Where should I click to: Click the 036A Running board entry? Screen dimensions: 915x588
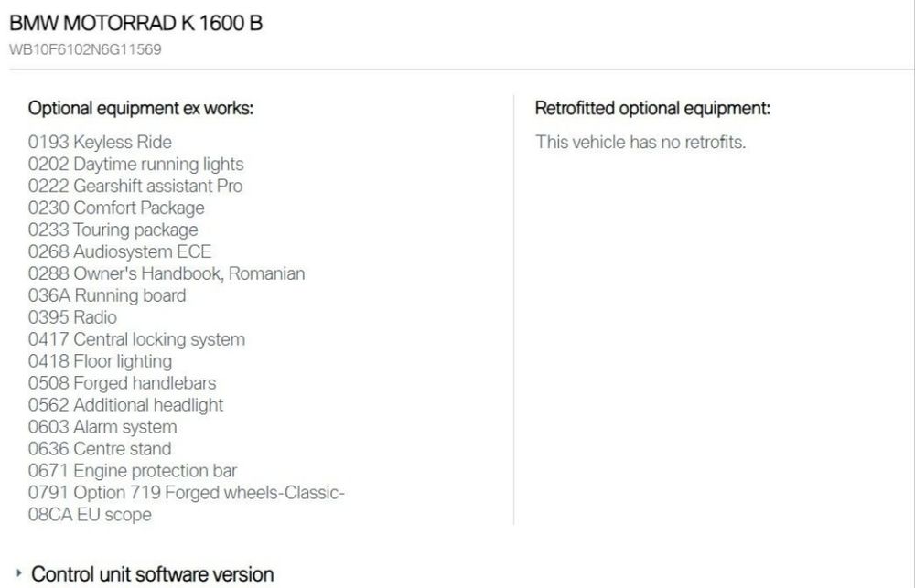pos(107,295)
